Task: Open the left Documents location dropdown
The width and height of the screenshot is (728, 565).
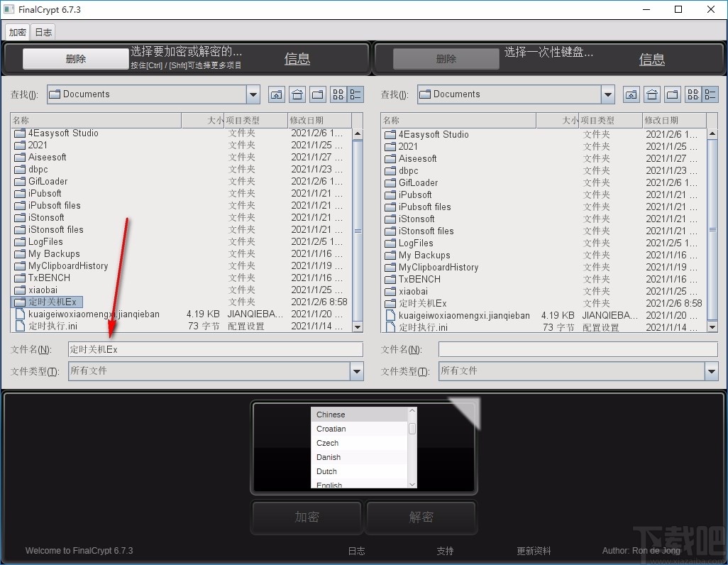Action: click(x=253, y=94)
